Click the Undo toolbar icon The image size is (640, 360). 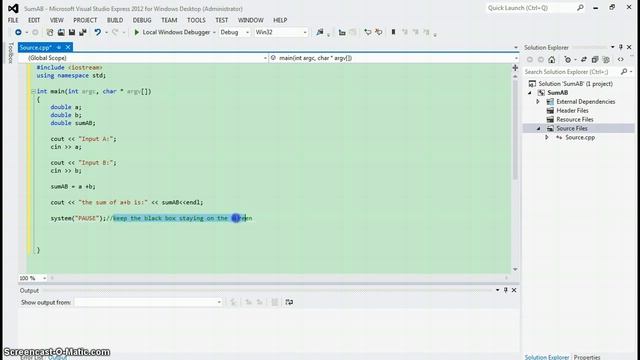pyautogui.click(x=97, y=32)
